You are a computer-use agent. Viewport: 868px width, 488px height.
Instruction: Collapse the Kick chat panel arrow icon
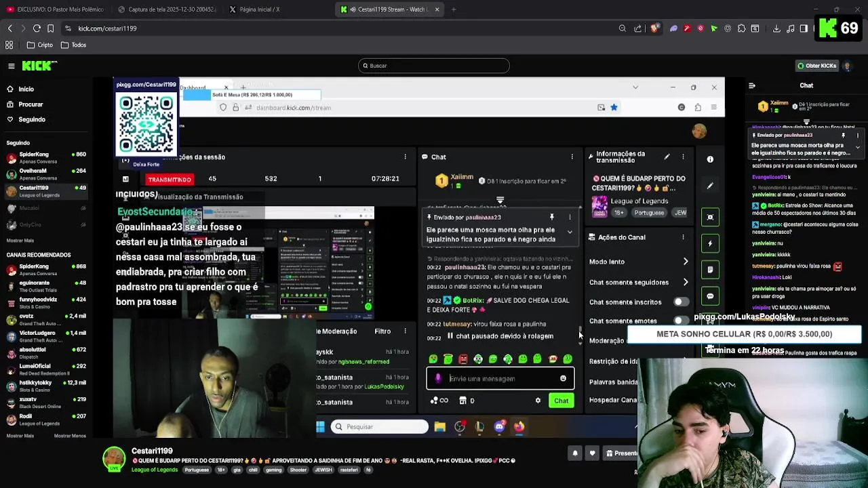752,85
